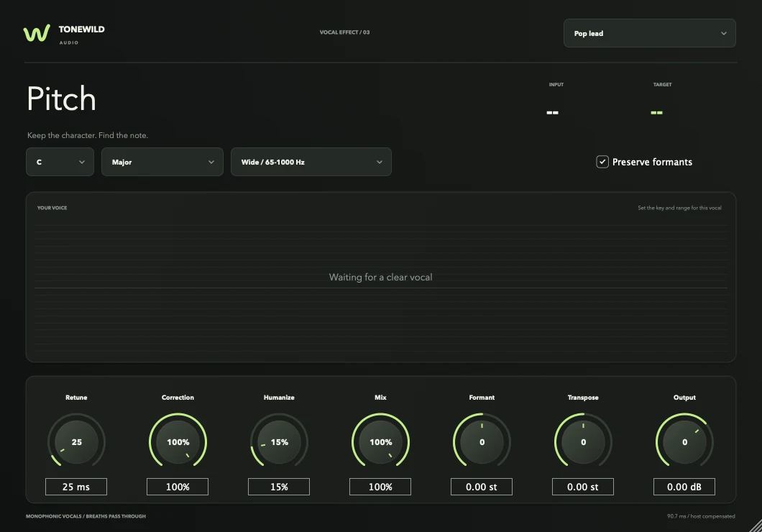
Task: Click the TONEWILD AUDIO brand name
Action: click(x=81, y=34)
